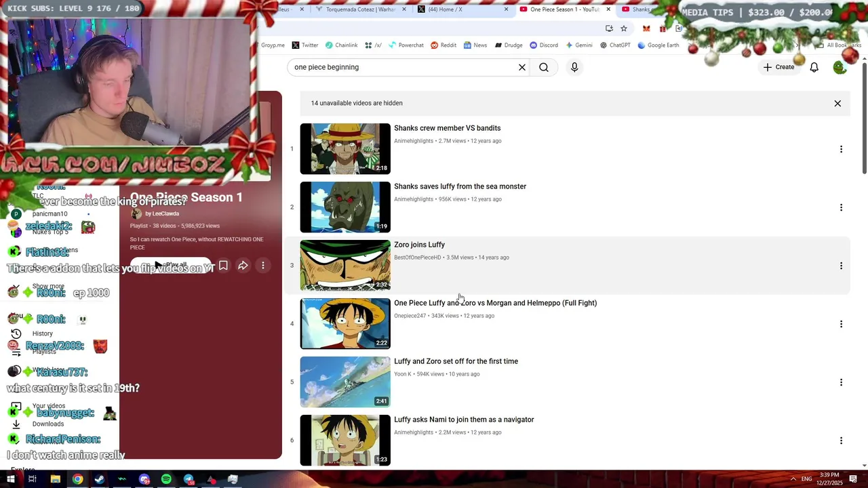Open the Chainlink bookmark
The height and width of the screenshot is (488, 868).
click(341, 45)
